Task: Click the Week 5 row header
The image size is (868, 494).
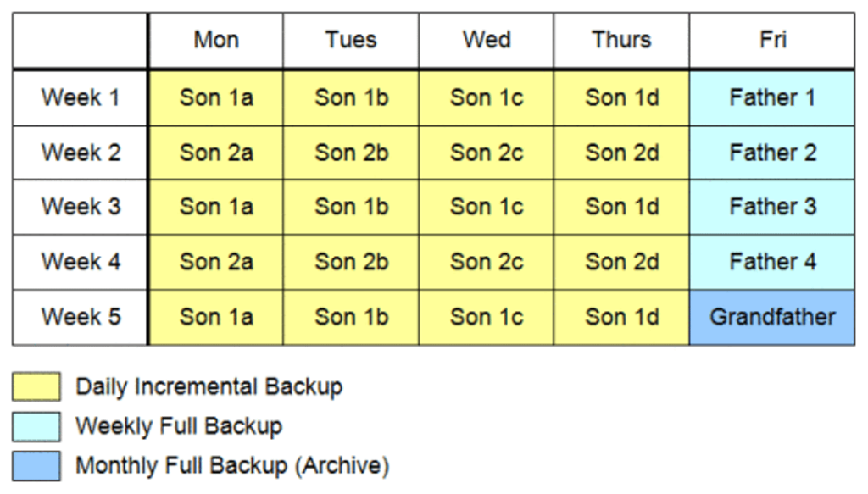Action: click(x=81, y=317)
